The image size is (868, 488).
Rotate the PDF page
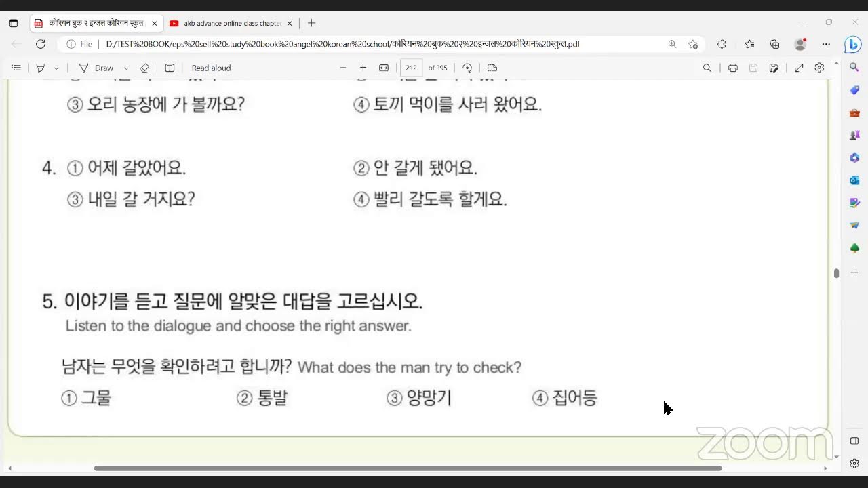click(x=467, y=68)
